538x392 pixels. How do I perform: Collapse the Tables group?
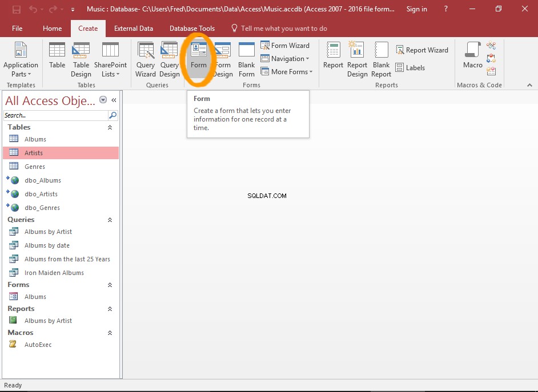click(x=110, y=127)
